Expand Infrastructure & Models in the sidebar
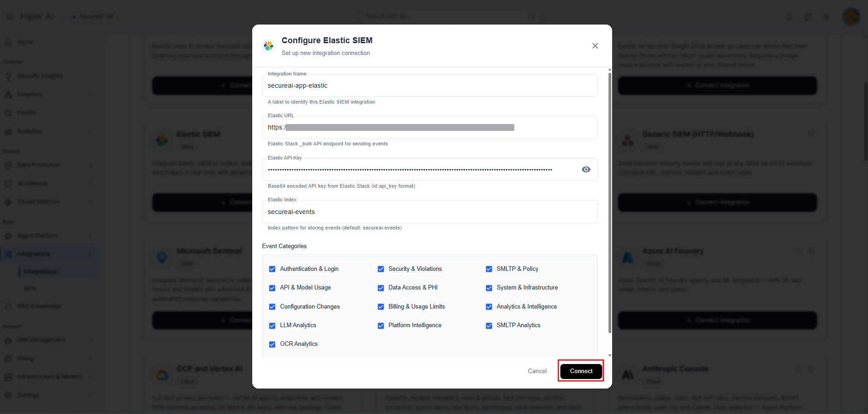The width and height of the screenshot is (868, 414). [x=49, y=377]
